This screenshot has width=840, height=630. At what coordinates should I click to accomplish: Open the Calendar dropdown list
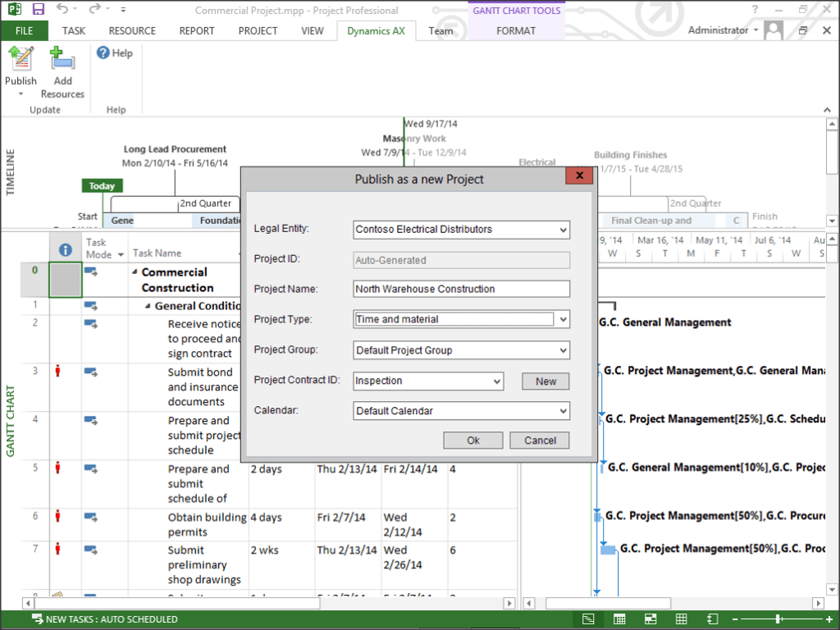point(563,409)
